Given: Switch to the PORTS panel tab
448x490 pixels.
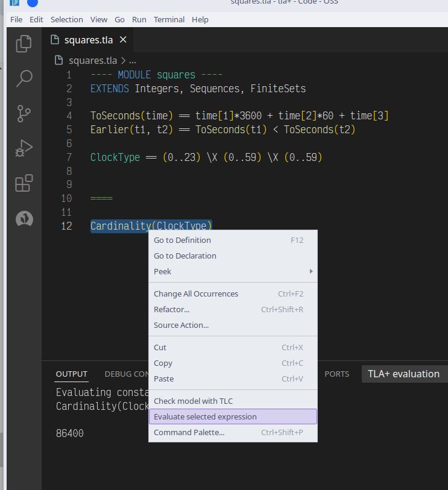Looking at the screenshot, I should [336, 374].
